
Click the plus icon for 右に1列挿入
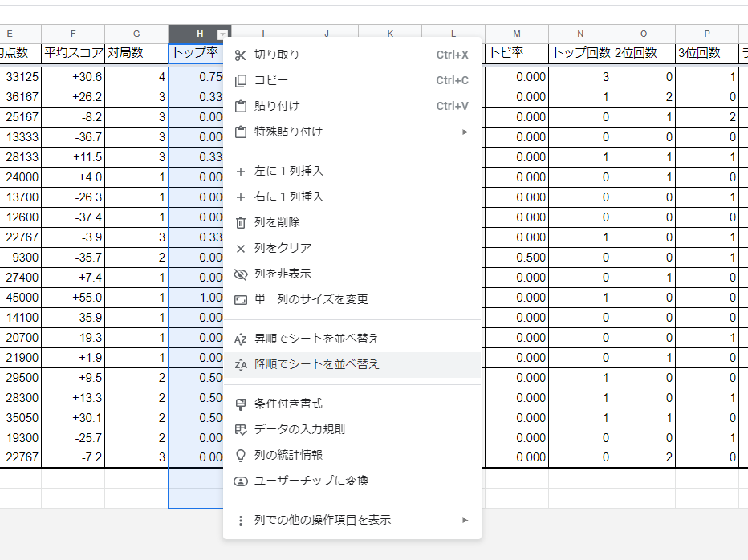tap(241, 197)
